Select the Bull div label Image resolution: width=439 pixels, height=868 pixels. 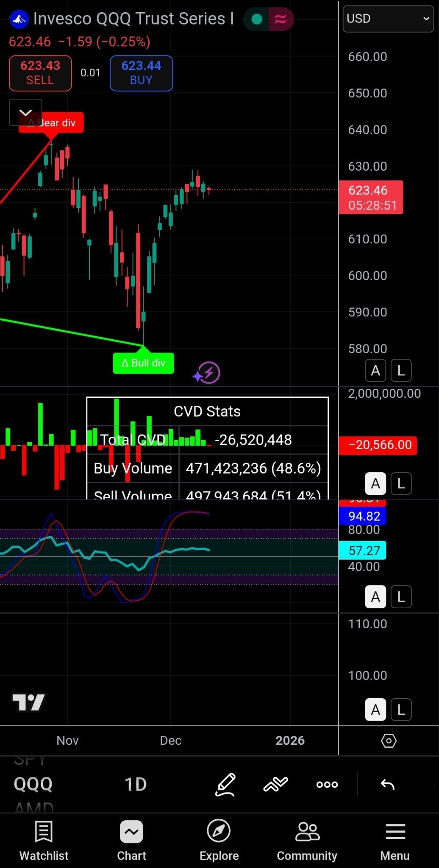(143, 363)
